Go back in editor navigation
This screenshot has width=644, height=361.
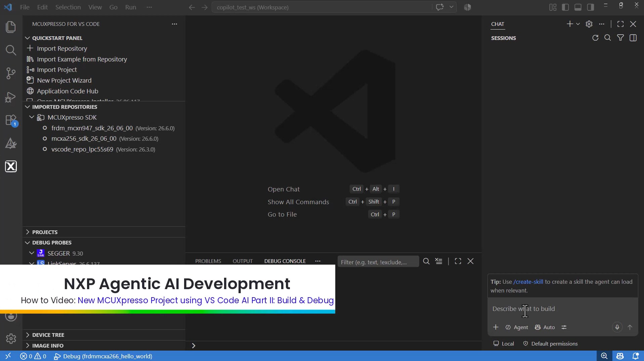tap(192, 7)
